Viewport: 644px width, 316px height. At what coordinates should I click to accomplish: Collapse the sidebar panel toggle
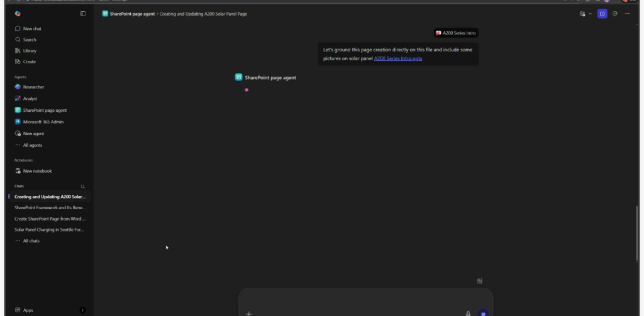point(83,14)
